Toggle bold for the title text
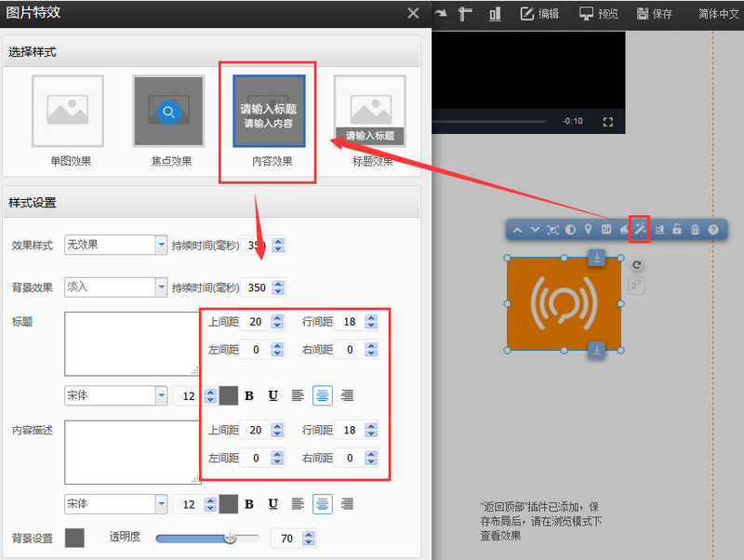744x560 pixels. pyautogui.click(x=249, y=395)
